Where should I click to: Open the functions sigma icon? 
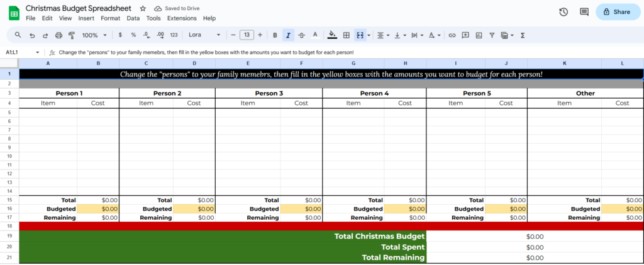pos(523,35)
